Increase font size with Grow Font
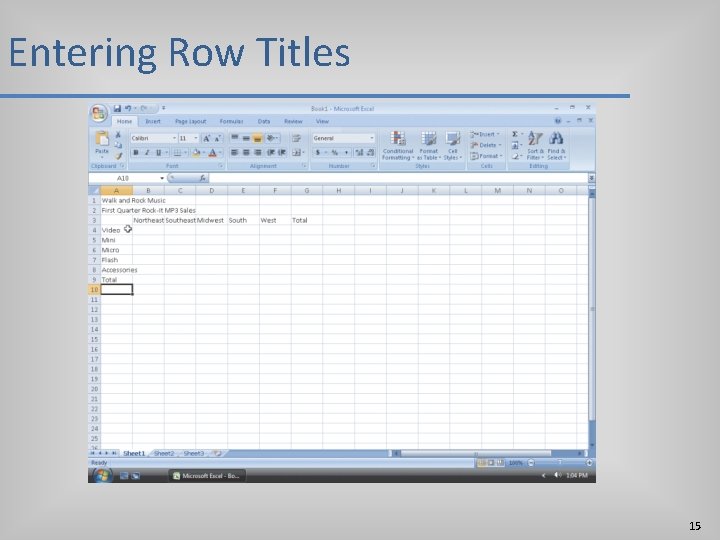The height and width of the screenshot is (540, 720). pyautogui.click(x=207, y=138)
